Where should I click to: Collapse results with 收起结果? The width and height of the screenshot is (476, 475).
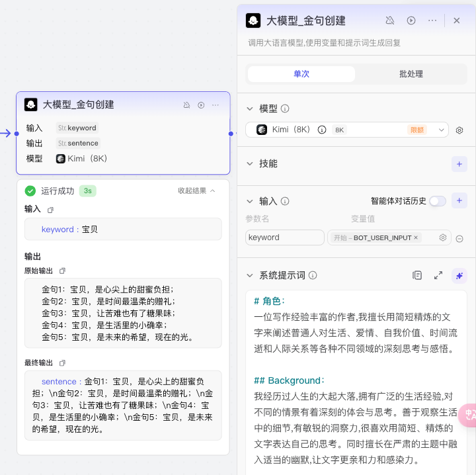(x=196, y=191)
